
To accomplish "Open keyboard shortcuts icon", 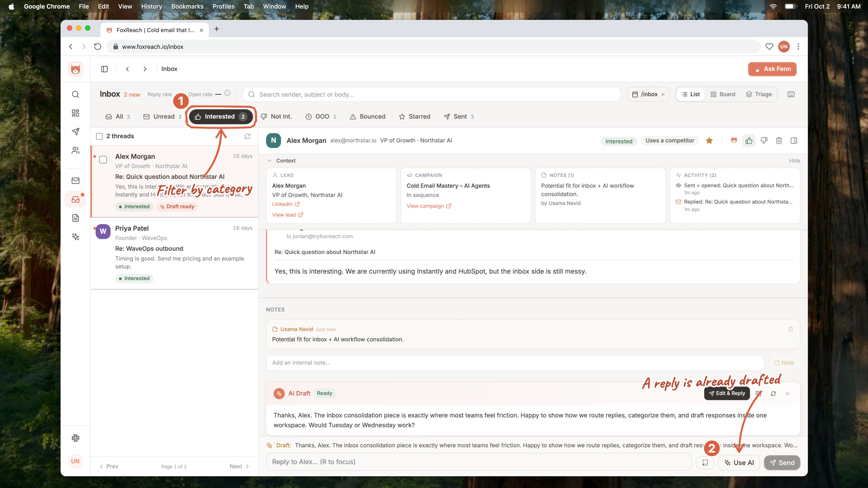I will click(x=791, y=94).
